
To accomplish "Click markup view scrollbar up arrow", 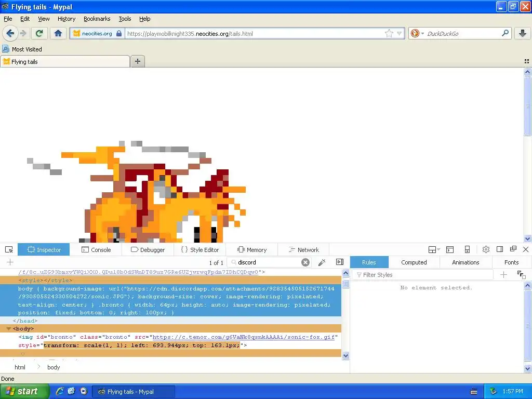I will pyautogui.click(x=345, y=273).
